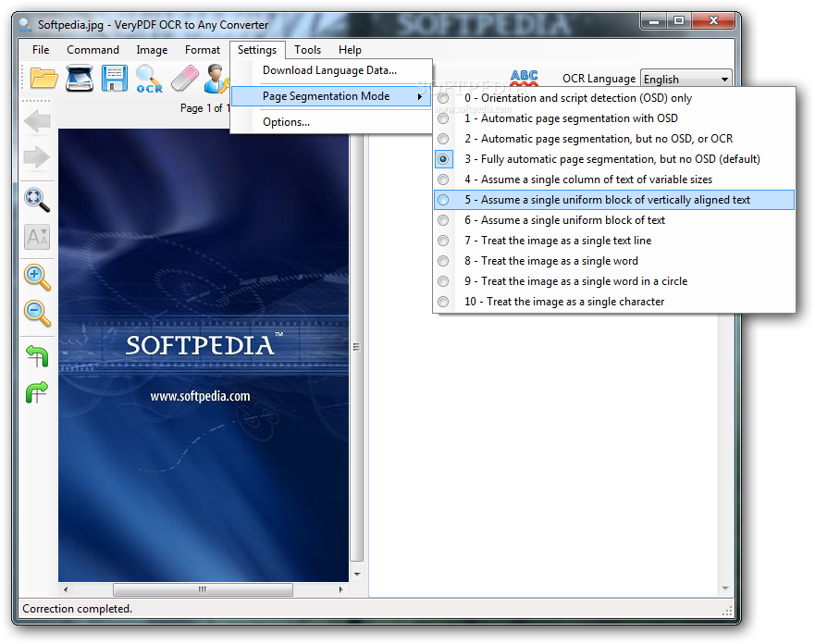Click the text pane scroll down arrow

(725, 588)
